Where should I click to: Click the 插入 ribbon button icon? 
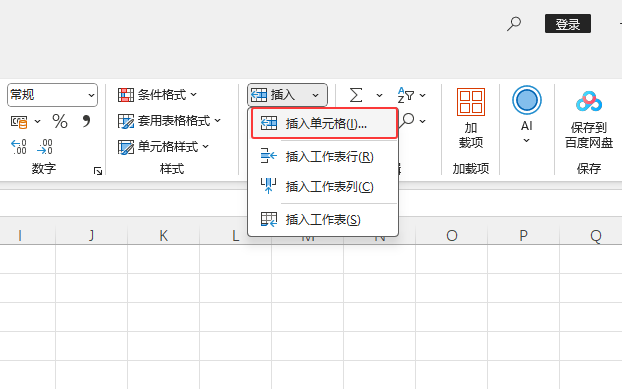pos(259,95)
